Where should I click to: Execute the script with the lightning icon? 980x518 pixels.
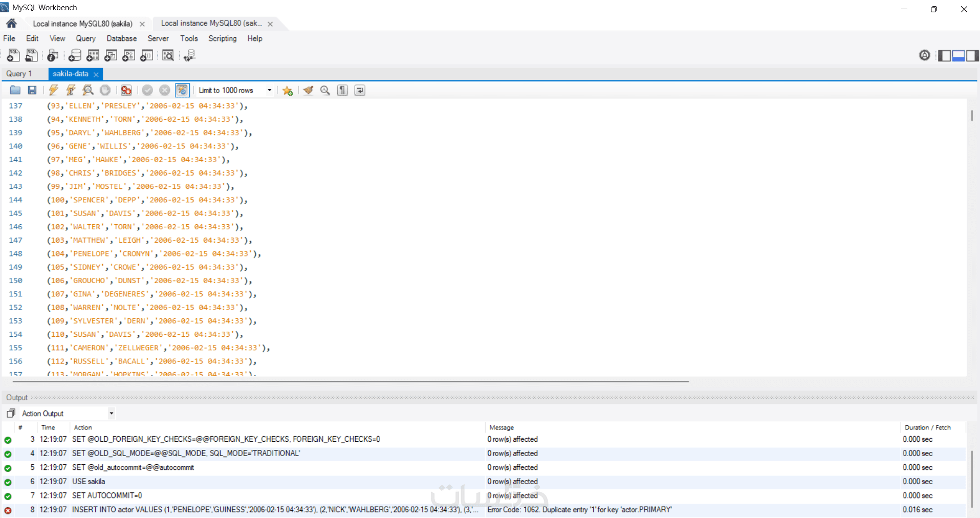point(54,91)
